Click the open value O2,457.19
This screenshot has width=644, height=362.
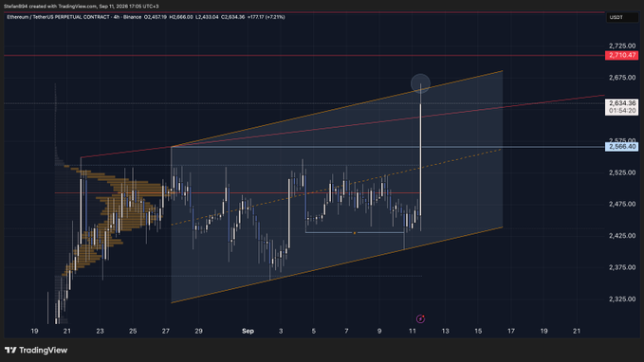(x=156, y=17)
